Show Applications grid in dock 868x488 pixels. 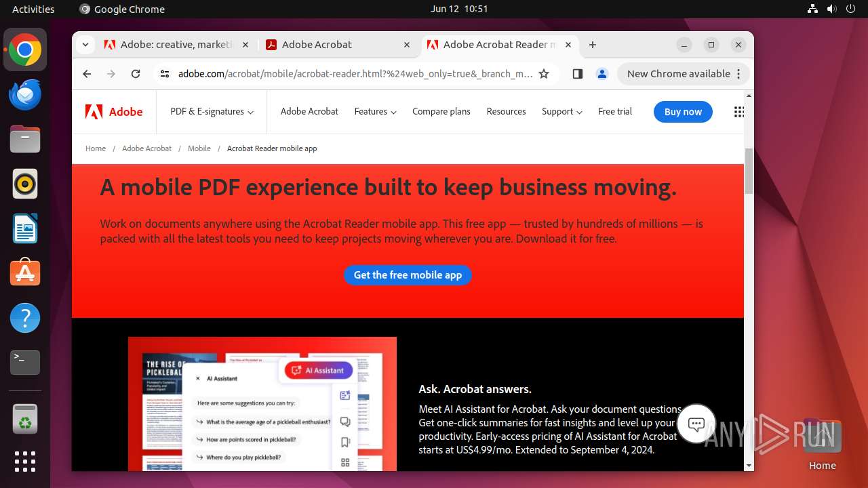tap(25, 462)
